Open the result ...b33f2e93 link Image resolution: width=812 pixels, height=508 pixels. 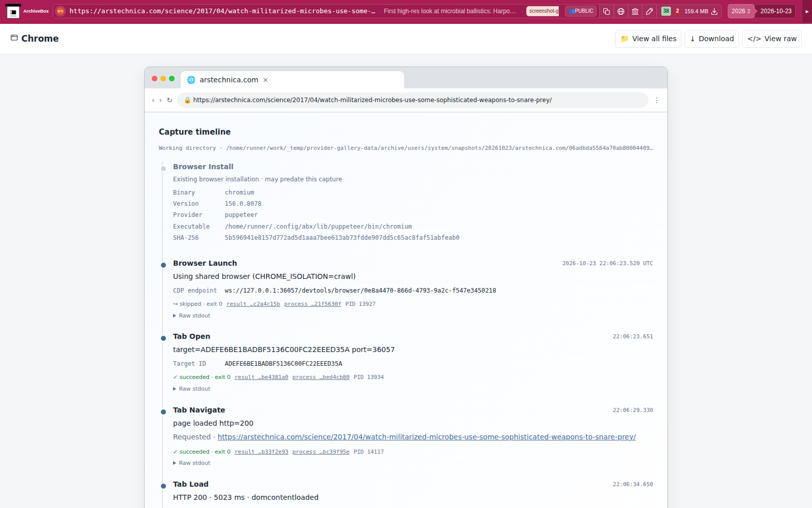[x=261, y=452]
